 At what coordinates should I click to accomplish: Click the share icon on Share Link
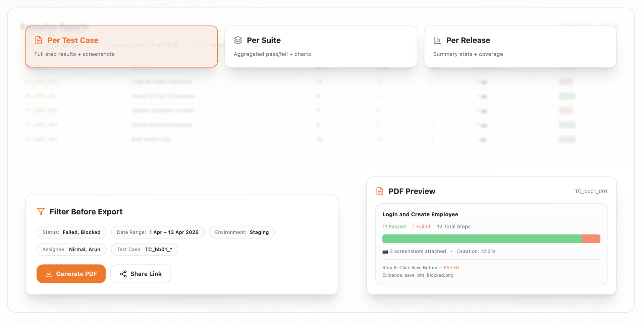click(123, 274)
